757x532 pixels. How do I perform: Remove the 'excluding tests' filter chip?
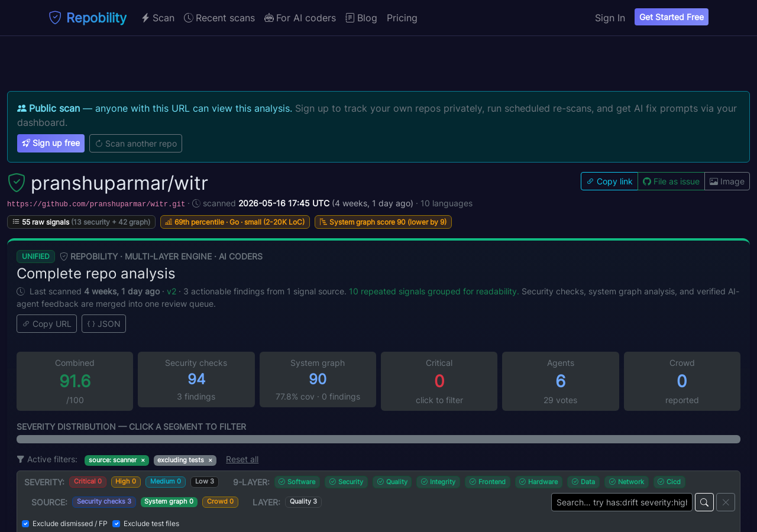coord(210,460)
